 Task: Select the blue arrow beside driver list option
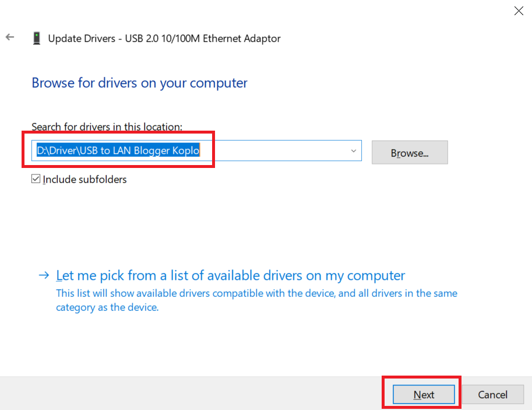[44, 275]
